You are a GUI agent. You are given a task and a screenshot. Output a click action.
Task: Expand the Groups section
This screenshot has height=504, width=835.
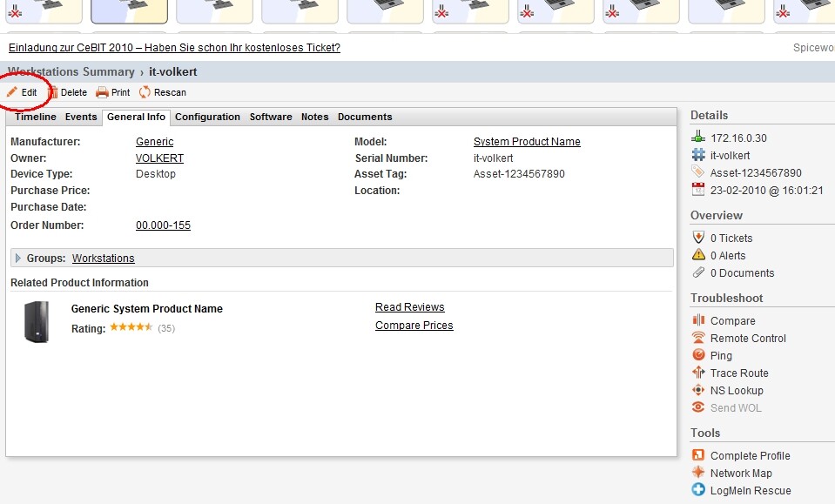(x=19, y=258)
